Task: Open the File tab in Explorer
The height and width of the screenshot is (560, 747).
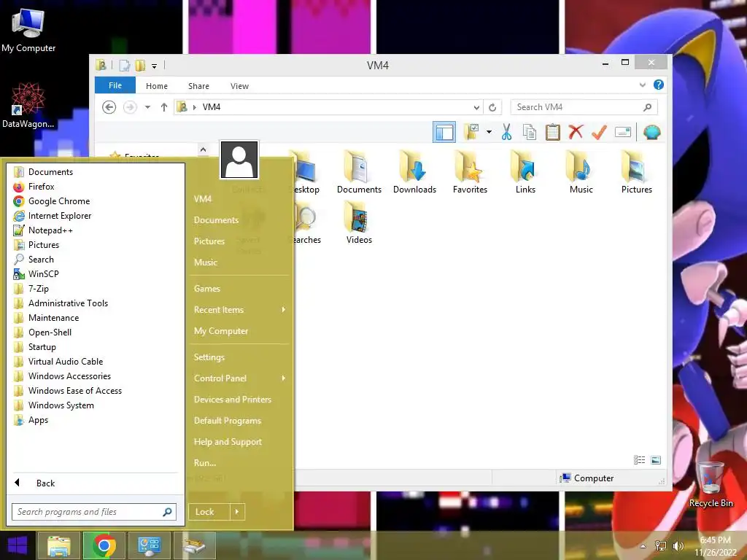Action: pyautogui.click(x=115, y=85)
